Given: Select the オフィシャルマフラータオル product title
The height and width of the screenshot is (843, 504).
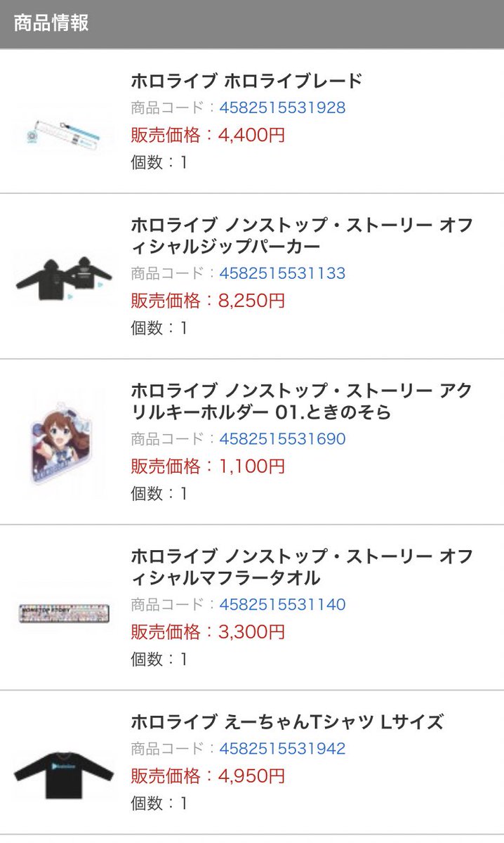Looking at the screenshot, I should pos(302,568).
